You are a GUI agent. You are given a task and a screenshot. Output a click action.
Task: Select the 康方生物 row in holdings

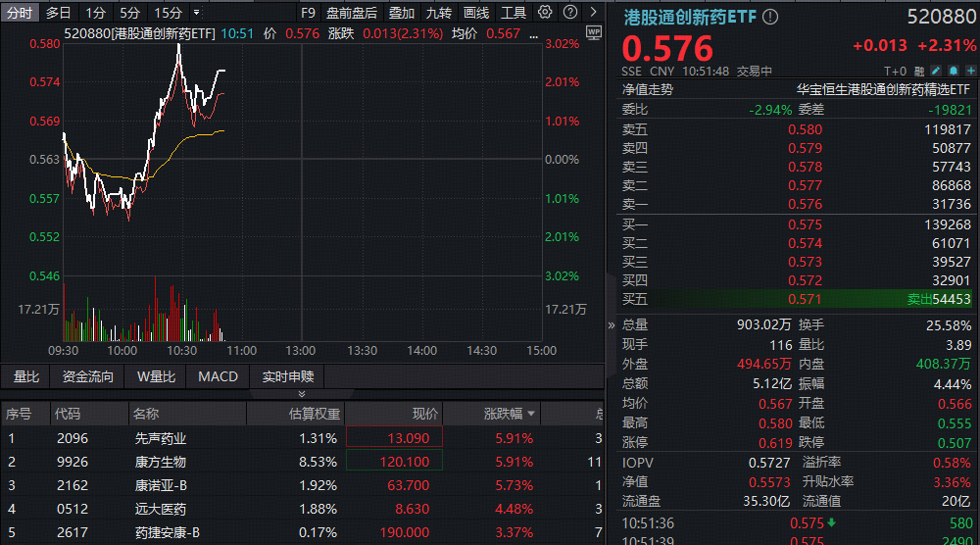click(160, 462)
